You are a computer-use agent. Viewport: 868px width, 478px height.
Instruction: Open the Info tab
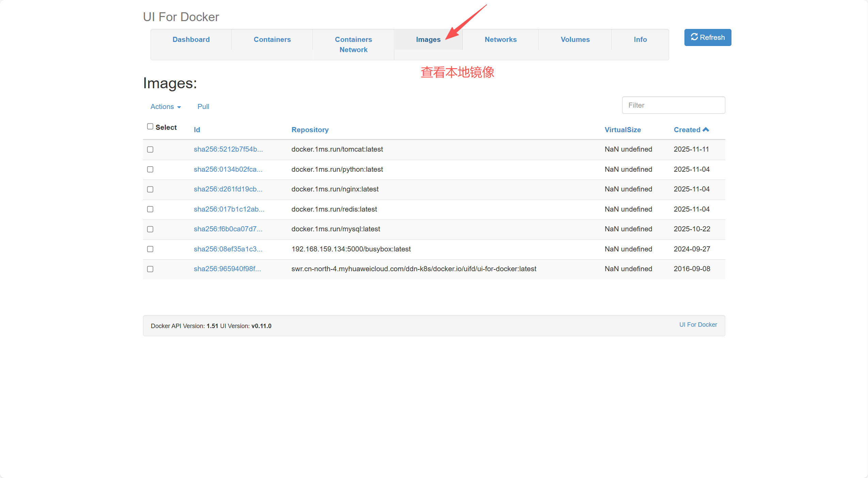(640, 40)
